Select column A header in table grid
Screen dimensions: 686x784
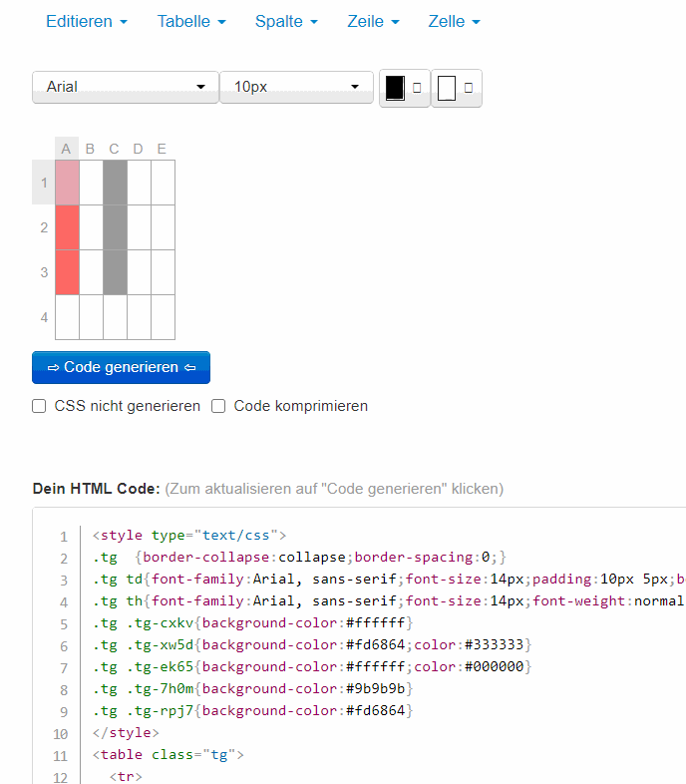[66, 149]
